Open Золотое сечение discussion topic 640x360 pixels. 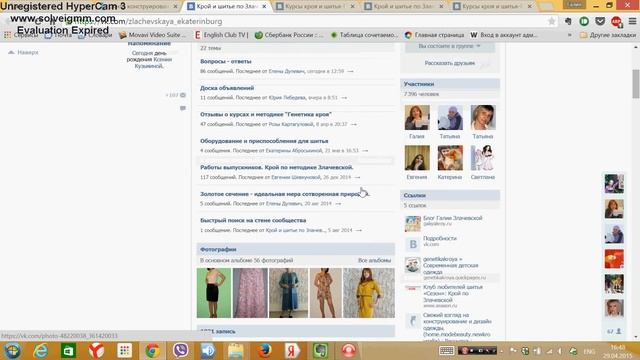[x=285, y=194]
